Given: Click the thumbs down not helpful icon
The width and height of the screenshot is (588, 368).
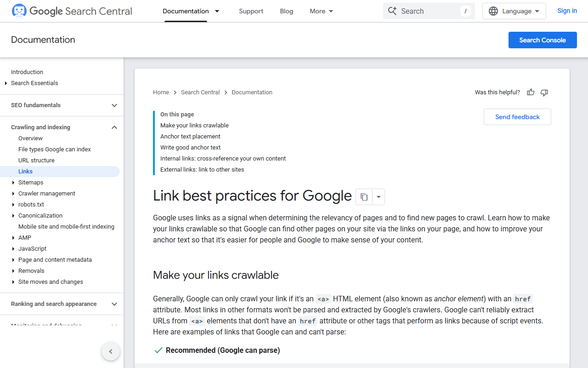Looking at the screenshot, I should click(x=544, y=92).
